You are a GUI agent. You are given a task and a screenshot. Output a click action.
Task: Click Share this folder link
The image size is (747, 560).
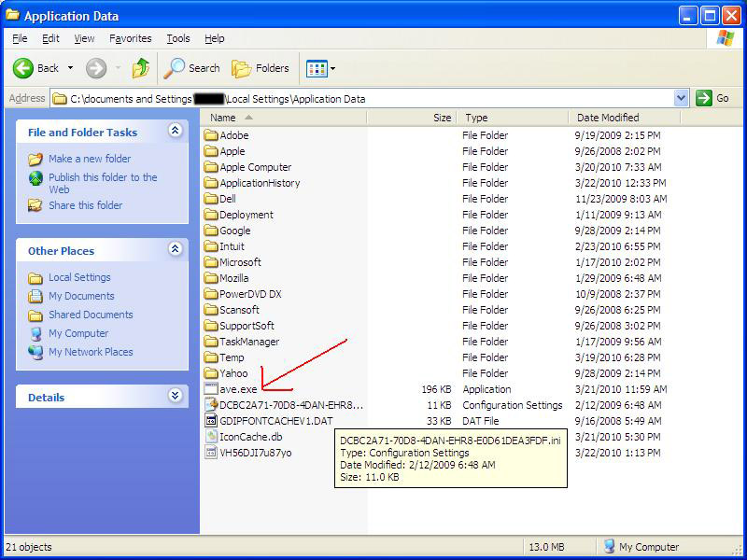coord(85,205)
